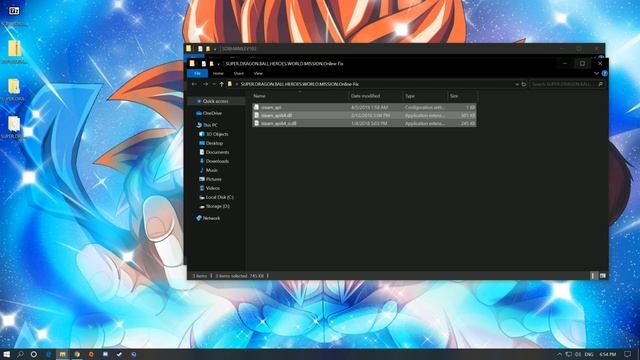Go up one folder level
Screen dimensions: 640x360
tap(221, 84)
